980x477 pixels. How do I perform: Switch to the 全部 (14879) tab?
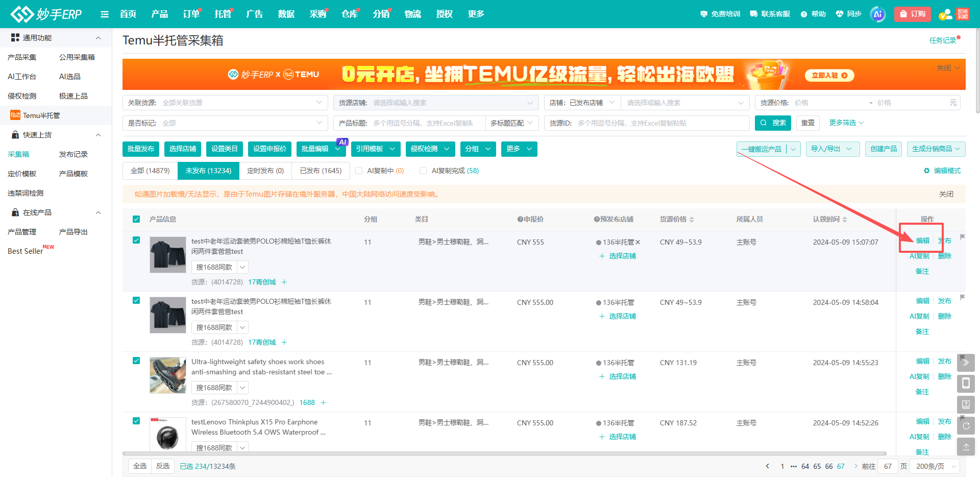(150, 171)
